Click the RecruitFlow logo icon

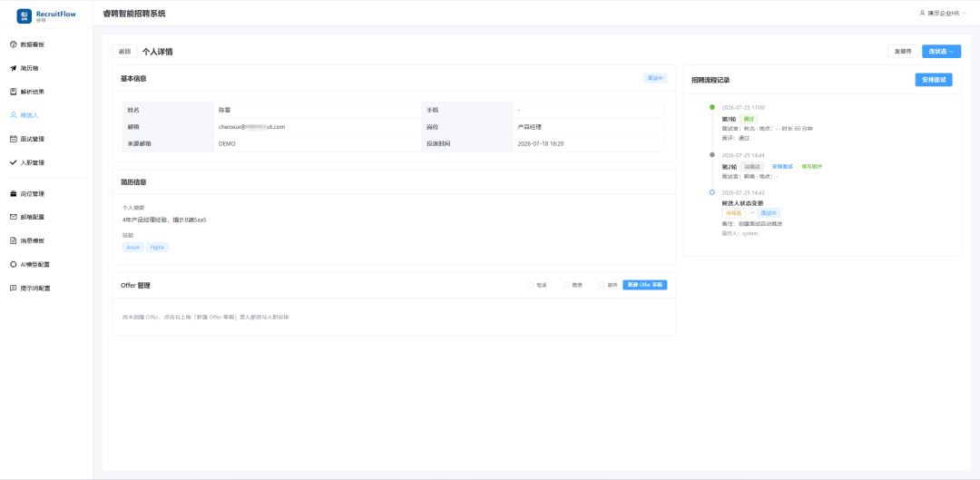(x=24, y=15)
